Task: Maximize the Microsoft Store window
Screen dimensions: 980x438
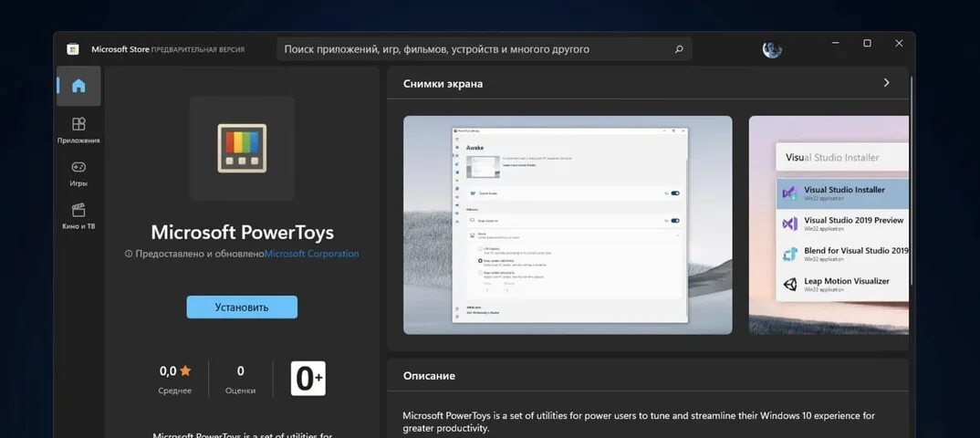Action: [x=867, y=43]
